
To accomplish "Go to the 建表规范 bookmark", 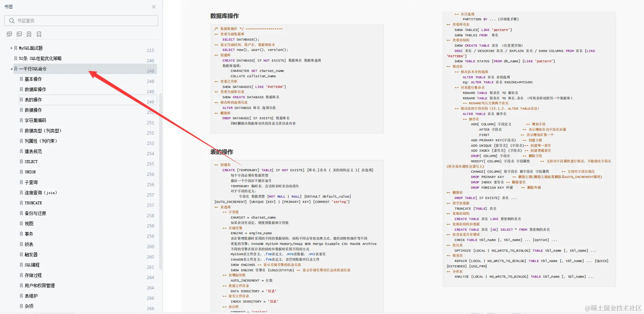I will click(x=33, y=151).
